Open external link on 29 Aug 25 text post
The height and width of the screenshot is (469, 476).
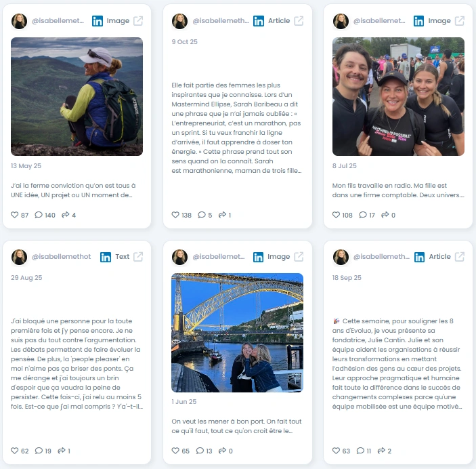click(138, 257)
